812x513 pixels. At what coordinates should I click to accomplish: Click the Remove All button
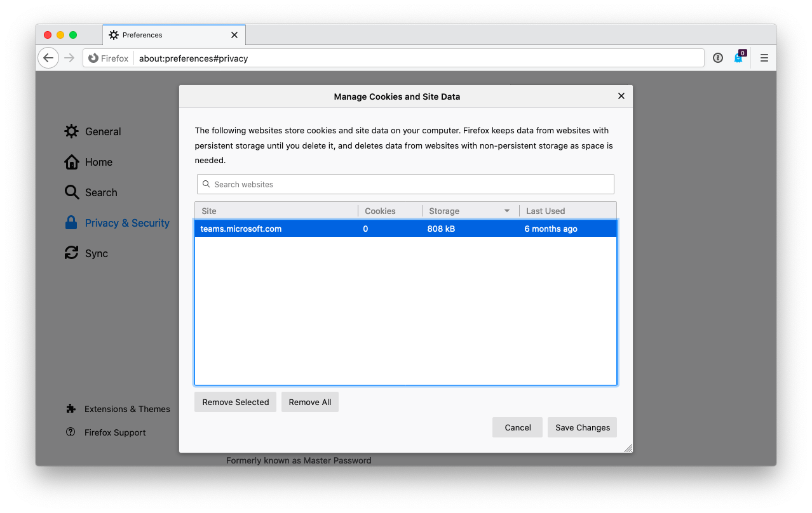309,402
